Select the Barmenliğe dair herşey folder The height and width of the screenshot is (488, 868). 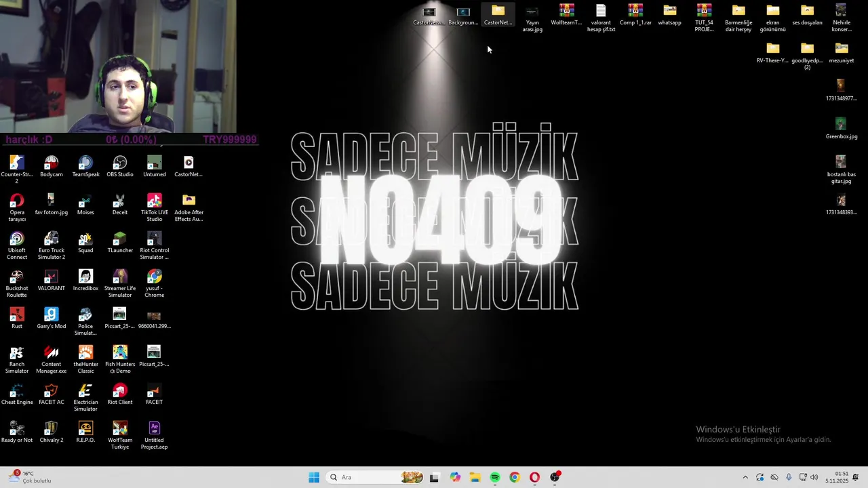(738, 18)
